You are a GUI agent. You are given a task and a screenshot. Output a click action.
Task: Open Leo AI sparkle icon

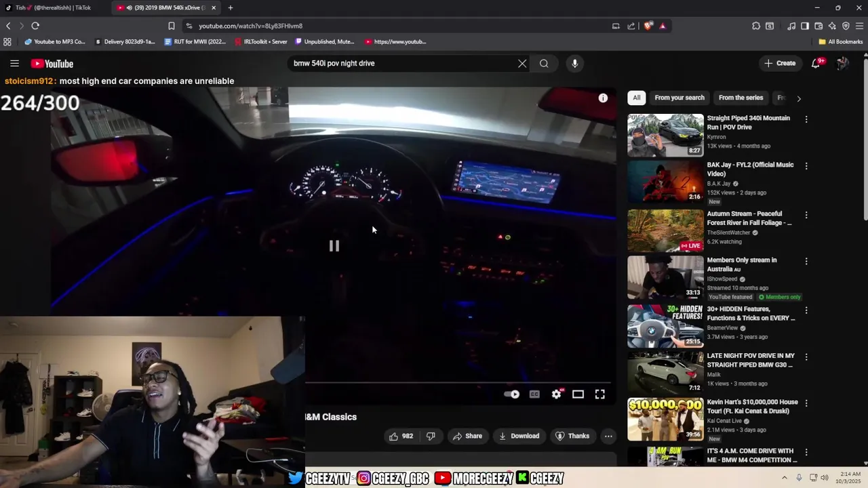pos(832,26)
